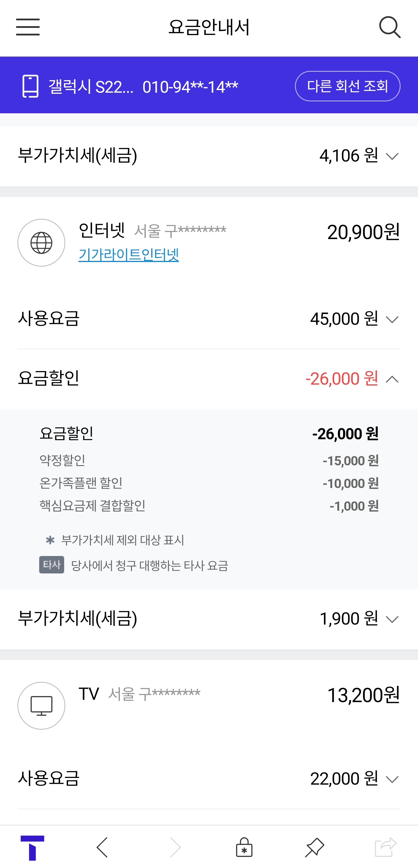This screenshot has width=418, height=868.
Task: Go to T home logo
Action: pyautogui.click(x=32, y=847)
